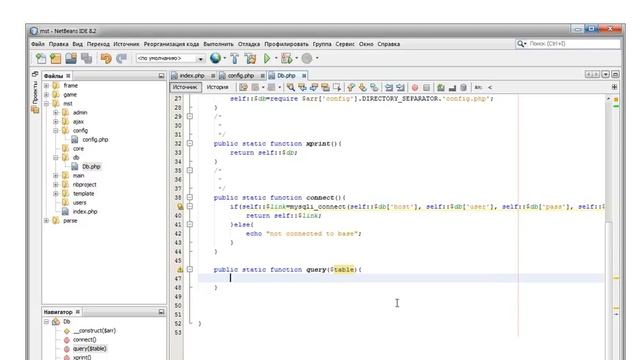The height and width of the screenshot is (360, 640).
Task: Click the globe browser icon in the toolbar
Action: point(215,58)
